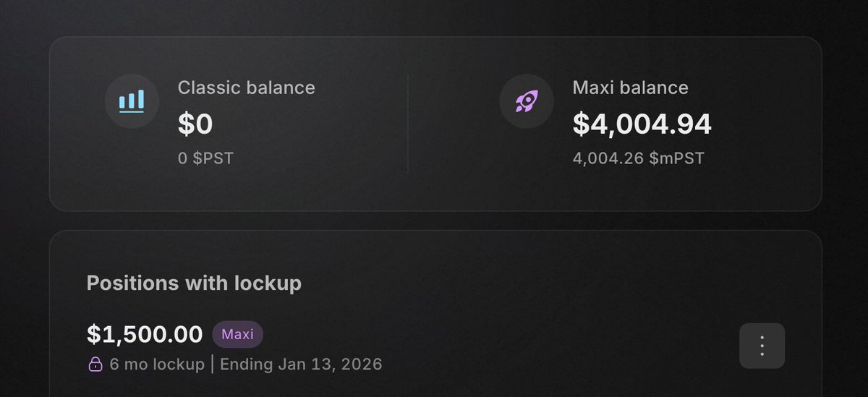Click the purple Maxi badge
868x397 pixels.
coord(237,335)
